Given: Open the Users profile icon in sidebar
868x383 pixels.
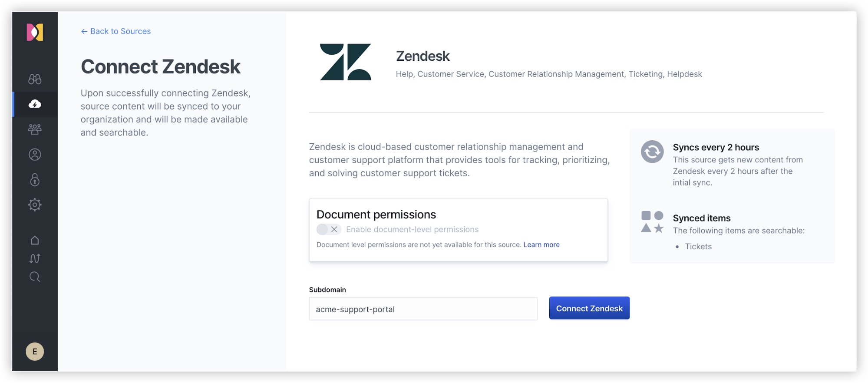Looking at the screenshot, I should (35, 155).
